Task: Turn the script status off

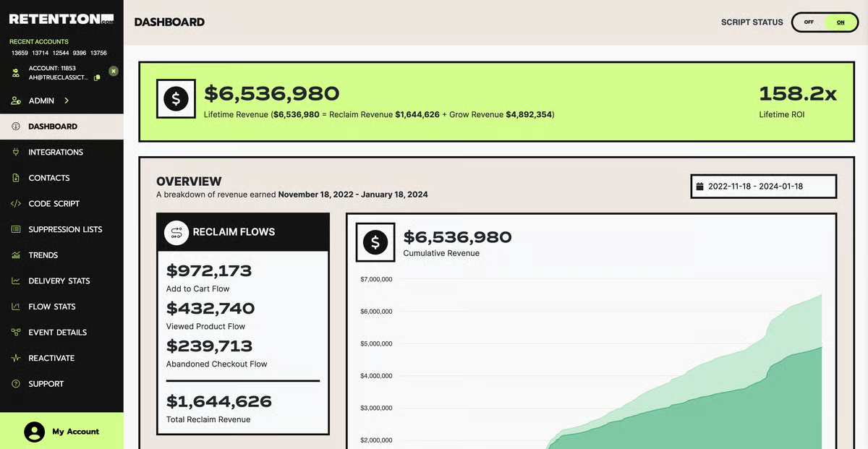Action: click(x=808, y=22)
